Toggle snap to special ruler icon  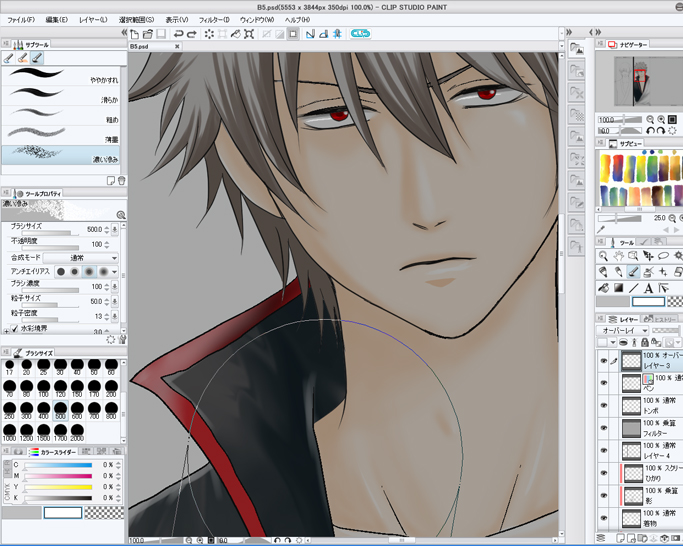click(x=324, y=34)
